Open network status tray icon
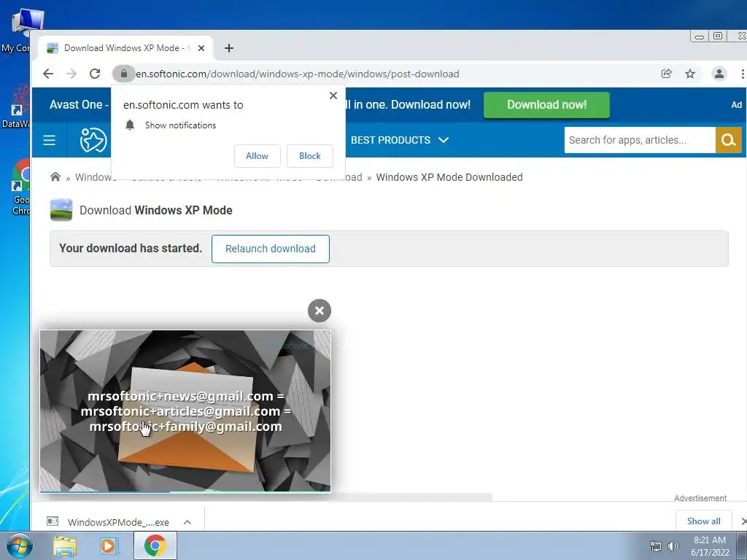Image resolution: width=747 pixels, height=560 pixels. 656,546
